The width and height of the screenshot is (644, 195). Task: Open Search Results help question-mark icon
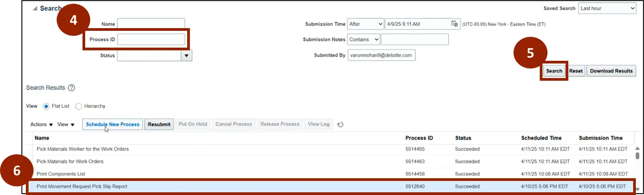pyautogui.click(x=71, y=88)
